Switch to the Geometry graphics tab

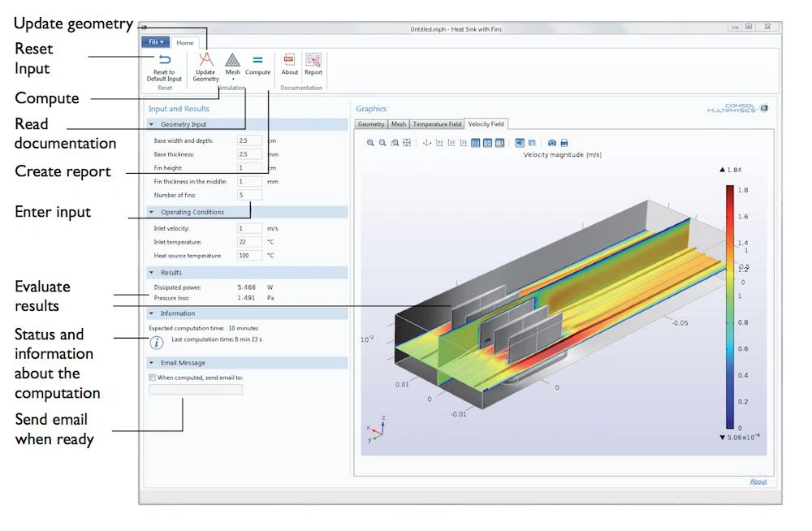coord(371,124)
